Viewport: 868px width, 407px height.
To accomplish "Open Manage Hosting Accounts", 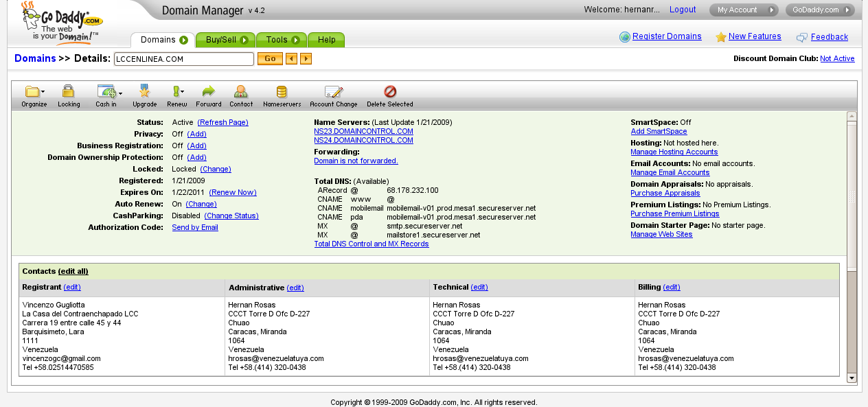I will [674, 152].
